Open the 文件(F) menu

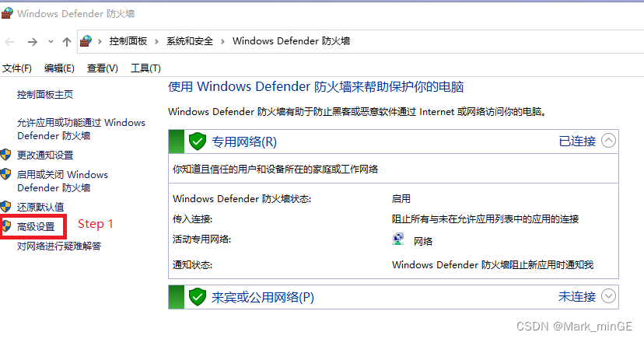click(17, 68)
